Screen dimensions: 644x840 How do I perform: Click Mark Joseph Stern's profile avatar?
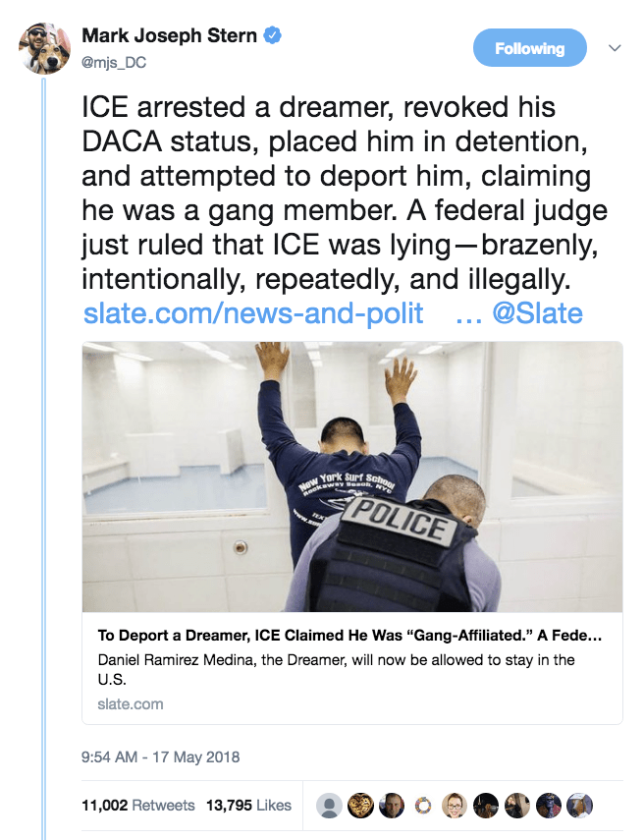[44, 48]
